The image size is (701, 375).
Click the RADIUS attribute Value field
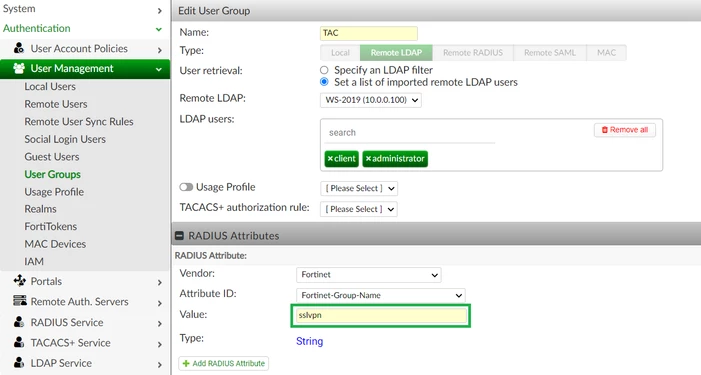pyautogui.click(x=381, y=316)
